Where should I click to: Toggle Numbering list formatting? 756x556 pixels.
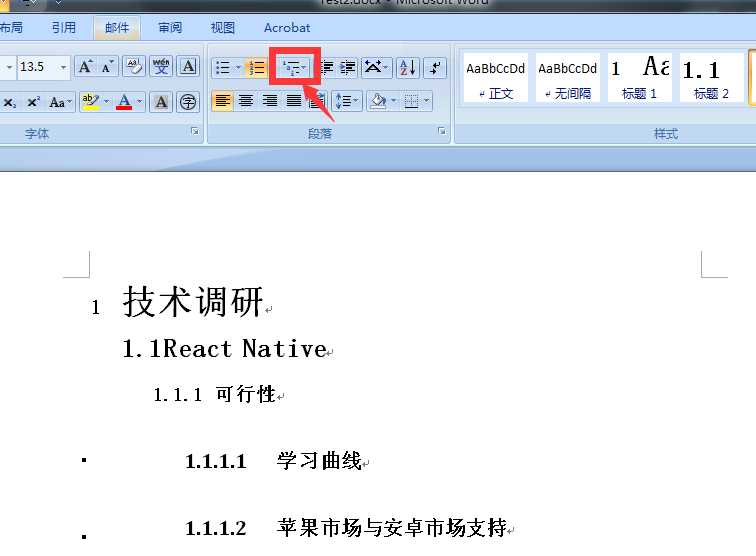tap(256, 68)
